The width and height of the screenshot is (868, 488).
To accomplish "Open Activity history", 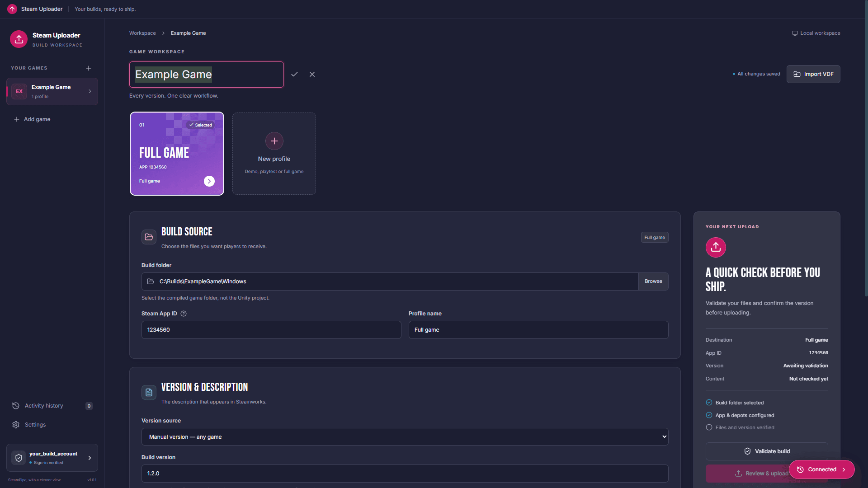I will pyautogui.click(x=52, y=406).
